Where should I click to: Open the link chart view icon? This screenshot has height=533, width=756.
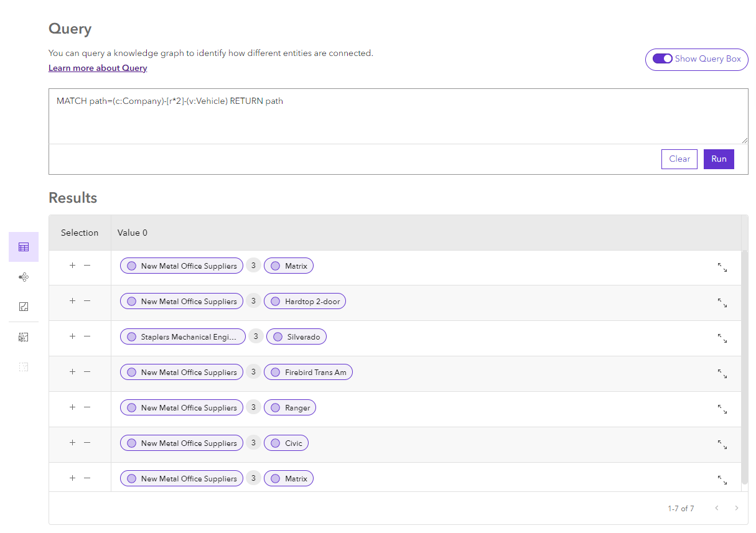tap(24, 277)
